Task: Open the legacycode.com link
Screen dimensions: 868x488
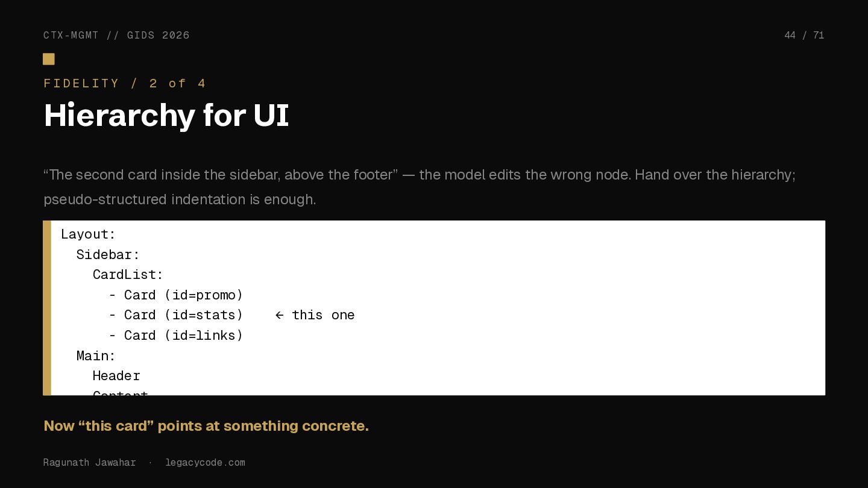Action: coord(205,463)
